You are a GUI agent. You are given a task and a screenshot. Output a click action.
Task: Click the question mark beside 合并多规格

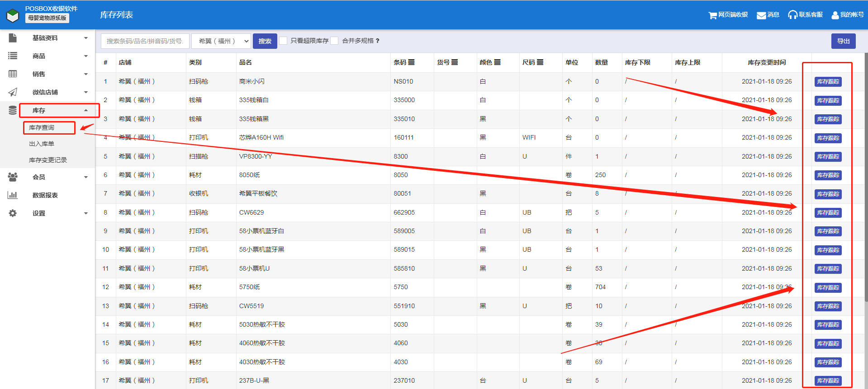pyautogui.click(x=378, y=41)
